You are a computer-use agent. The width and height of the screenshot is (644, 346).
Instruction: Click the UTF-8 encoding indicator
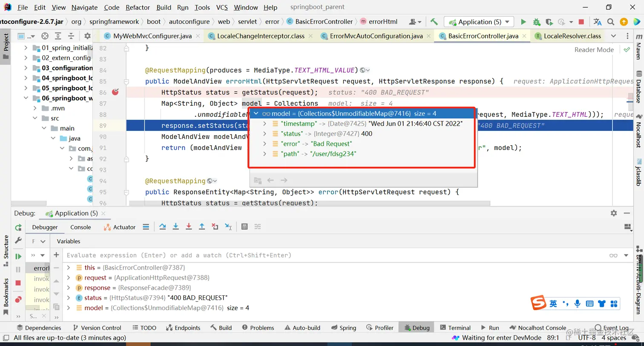[x=587, y=338]
